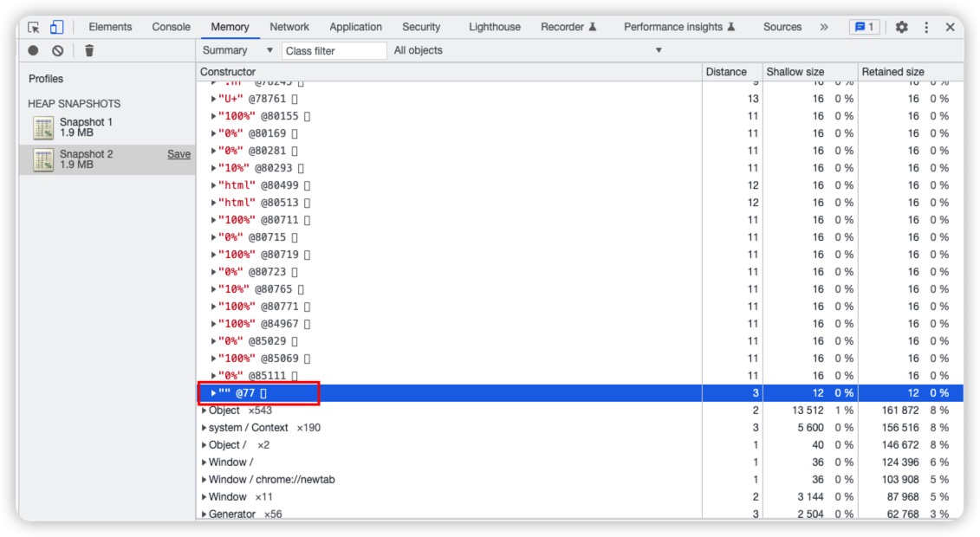Click into the Class filter field

pyautogui.click(x=334, y=51)
